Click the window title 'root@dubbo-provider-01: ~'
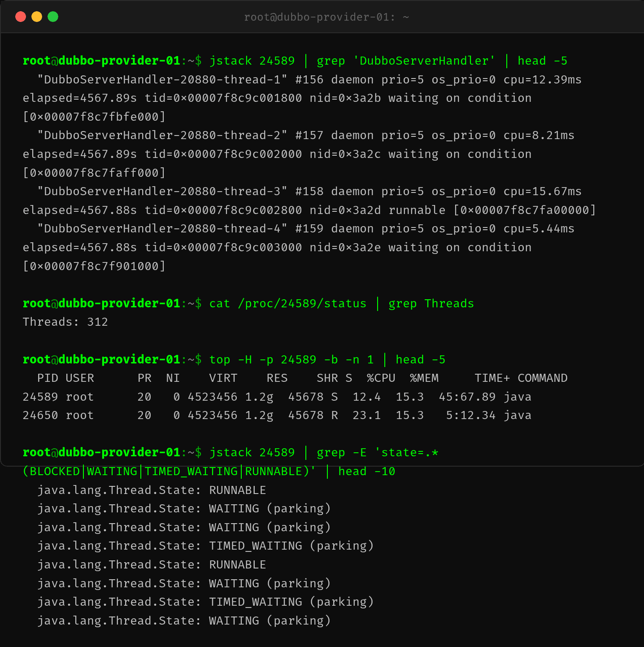This screenshot has height=647, width=644. tap(326, 17)
